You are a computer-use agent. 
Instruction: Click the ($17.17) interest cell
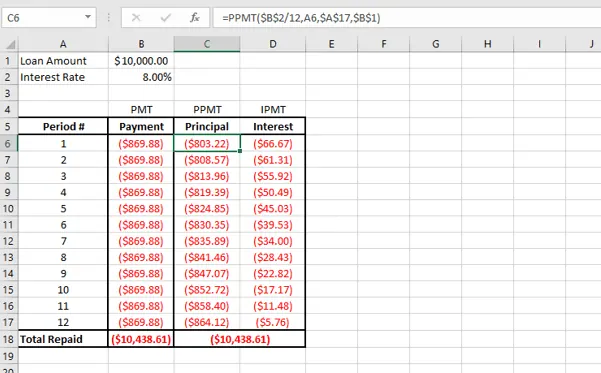click(273, 290)
